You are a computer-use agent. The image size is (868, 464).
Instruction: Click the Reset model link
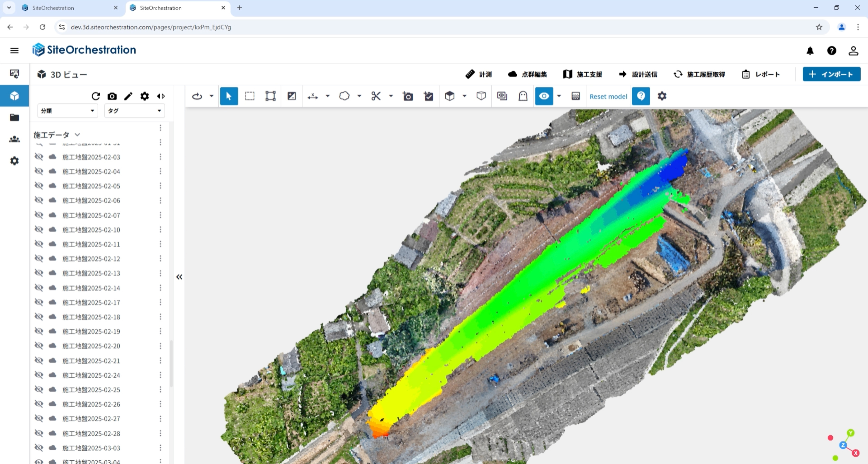[608, 96]
